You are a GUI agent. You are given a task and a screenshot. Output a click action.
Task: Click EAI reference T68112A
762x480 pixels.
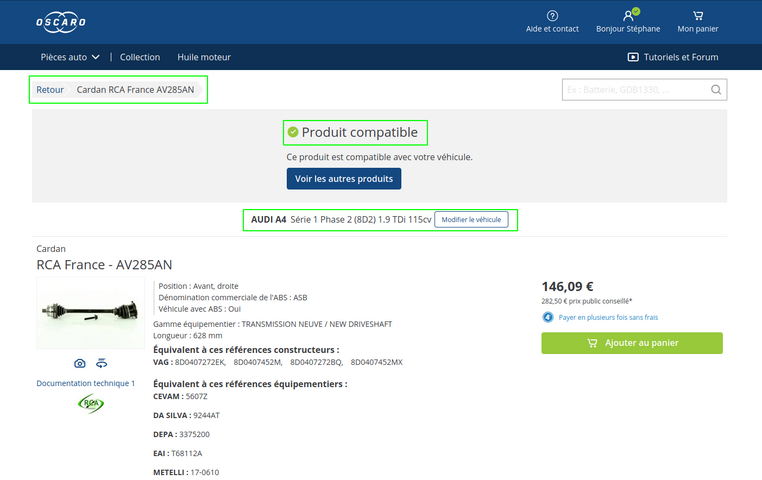(x=187, y=453)
